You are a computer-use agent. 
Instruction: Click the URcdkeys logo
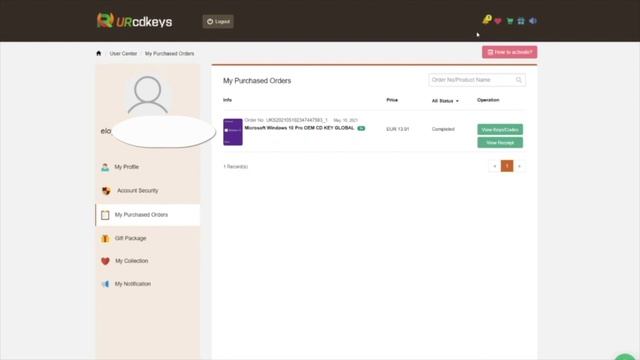tap(134, 20)
